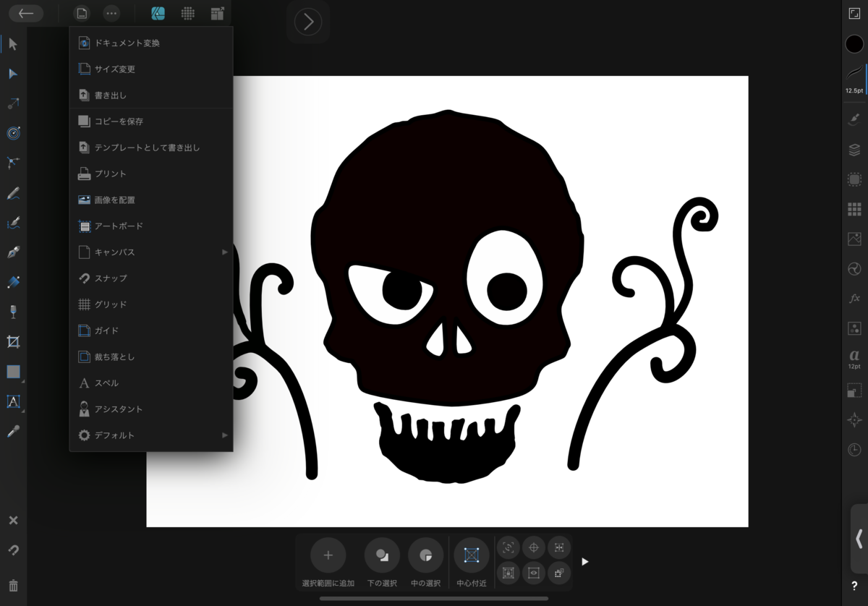Open the Layers studio panel
Image resolution: width=868 pixels, height=606 pixels.
(854, 150)
